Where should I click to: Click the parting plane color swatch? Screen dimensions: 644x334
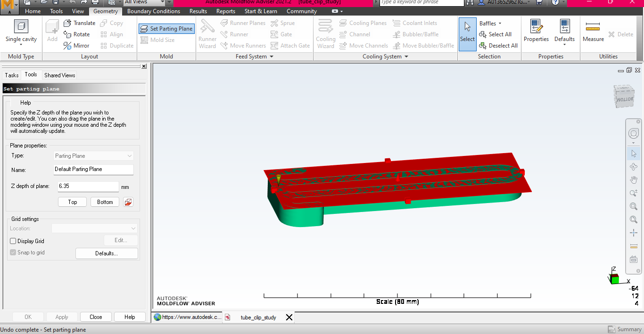(x=128, y=202)
